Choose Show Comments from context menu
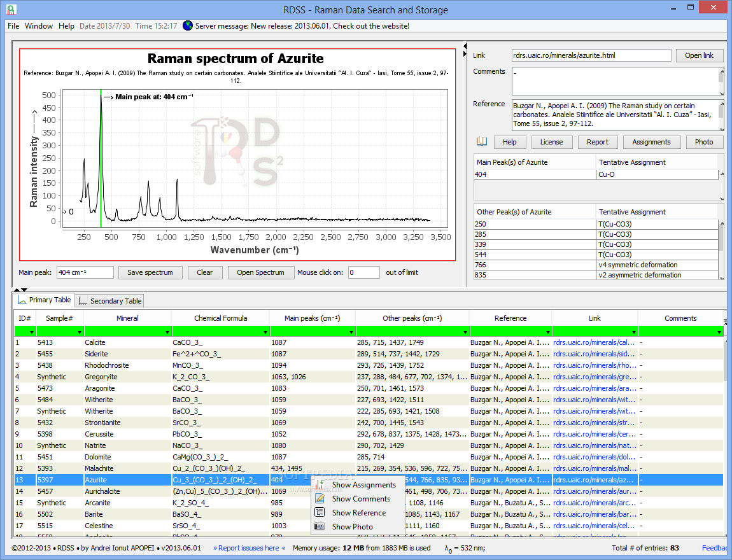The width and height of the screenshot is (732, 560). (358, 498)
